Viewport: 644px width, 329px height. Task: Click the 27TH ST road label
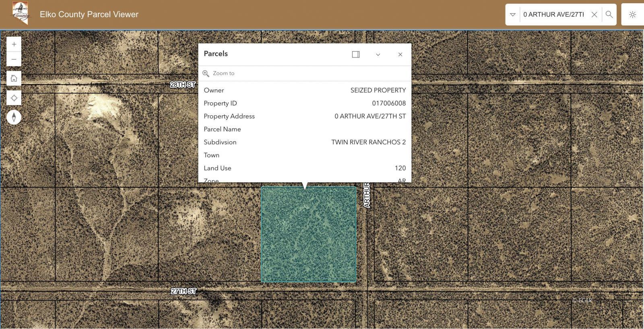click(184, 291)
